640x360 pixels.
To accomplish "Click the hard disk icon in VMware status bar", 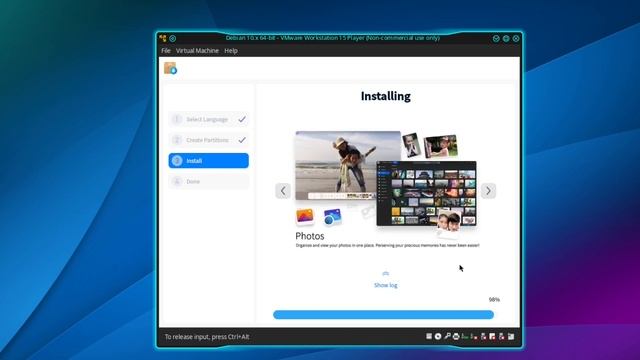I will click(429, 336).
